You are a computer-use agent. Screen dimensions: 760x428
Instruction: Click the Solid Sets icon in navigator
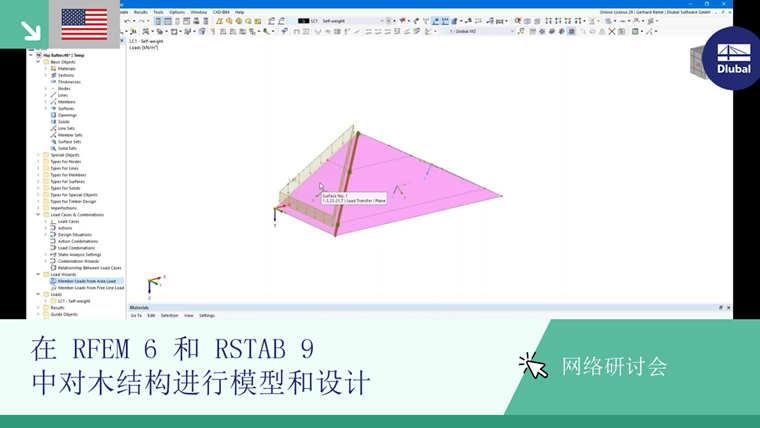53,148
